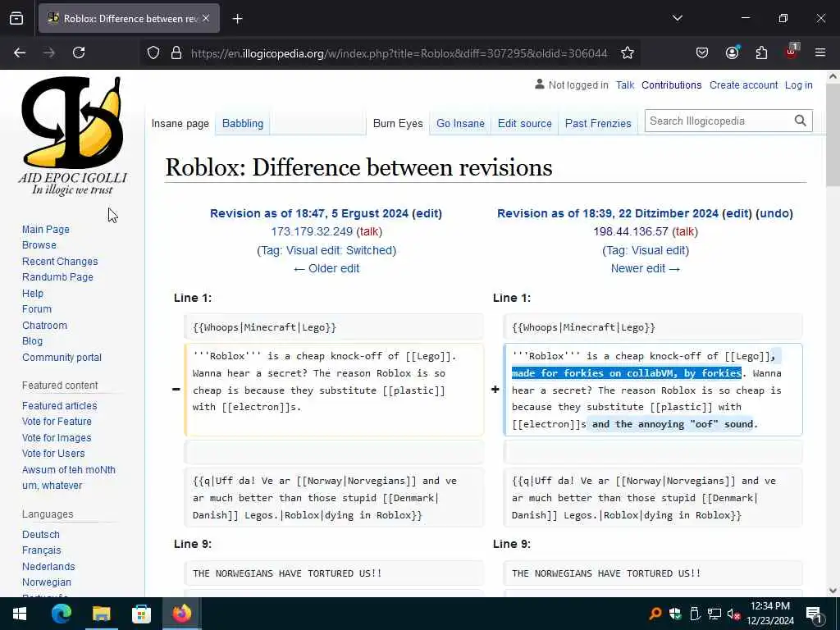This screenshot has width=840, height=630.
Task: Click the URL address bar
Action: (399, 53)
